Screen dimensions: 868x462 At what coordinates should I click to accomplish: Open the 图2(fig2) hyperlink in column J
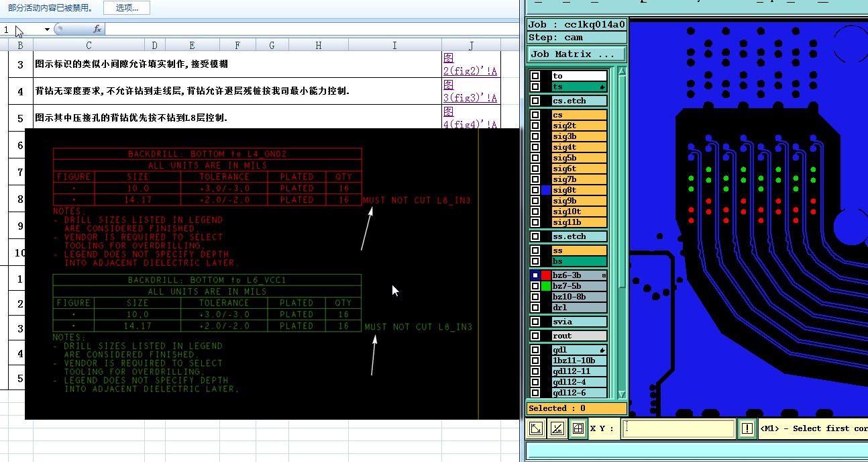tap(470, 64)
